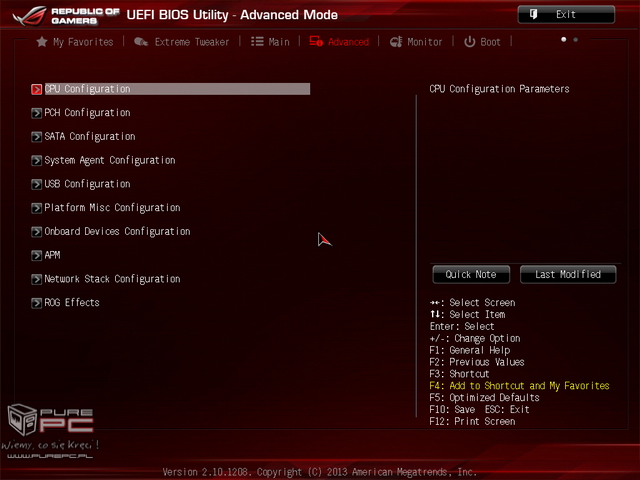
Task: Expand arrow next to USB Configuration
Action: click(x=37, y=184)
